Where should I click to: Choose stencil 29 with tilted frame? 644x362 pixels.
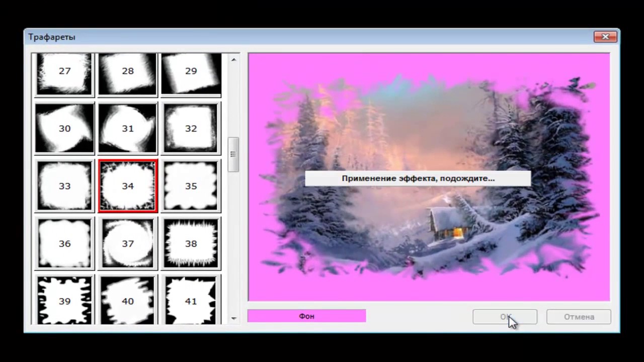pos(191,73)
